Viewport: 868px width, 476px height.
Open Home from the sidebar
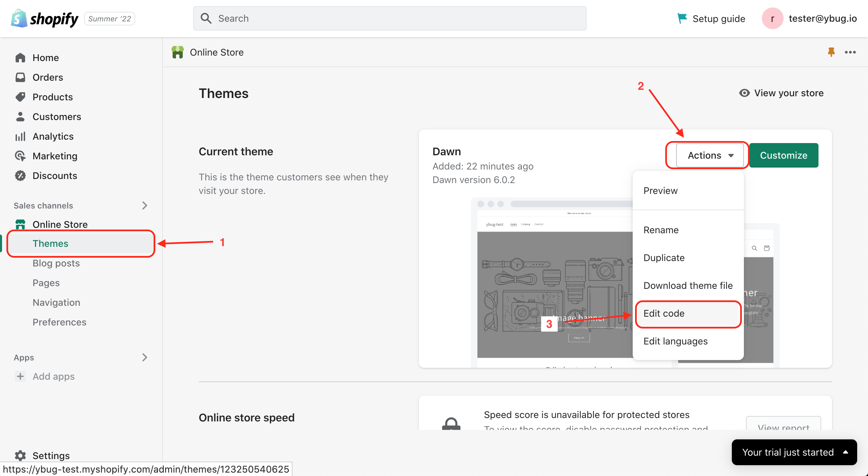tap(45, 58)
